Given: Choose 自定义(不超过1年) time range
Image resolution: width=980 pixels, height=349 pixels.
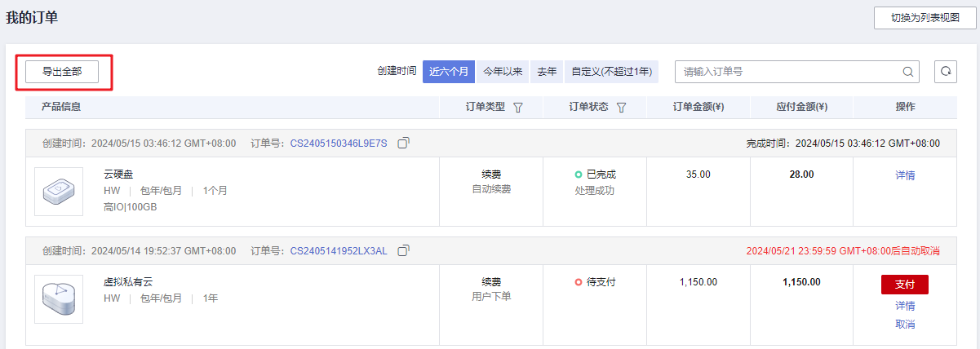Looking at the screenshot, I should pyautogui.click(x=611, y=72).
